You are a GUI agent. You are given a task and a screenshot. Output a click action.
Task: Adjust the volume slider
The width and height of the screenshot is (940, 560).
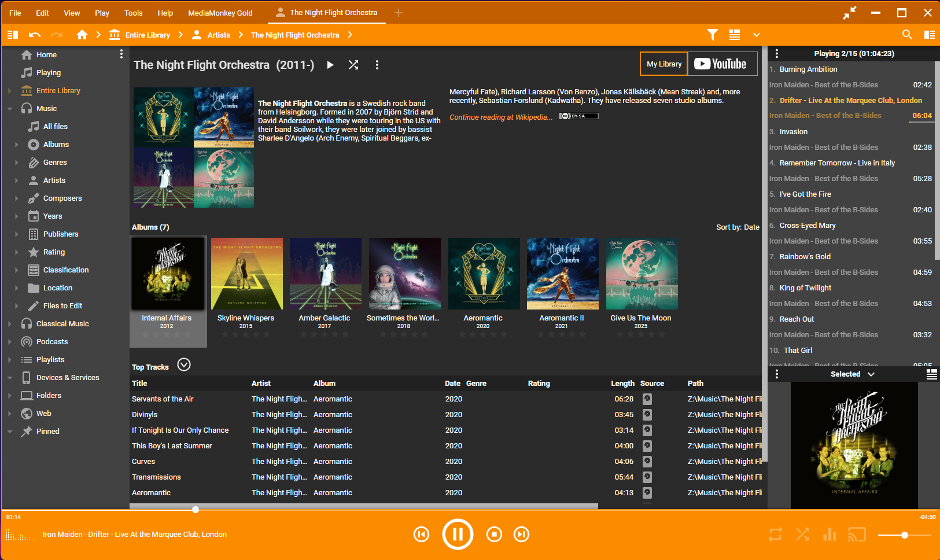tap(904, 535)
